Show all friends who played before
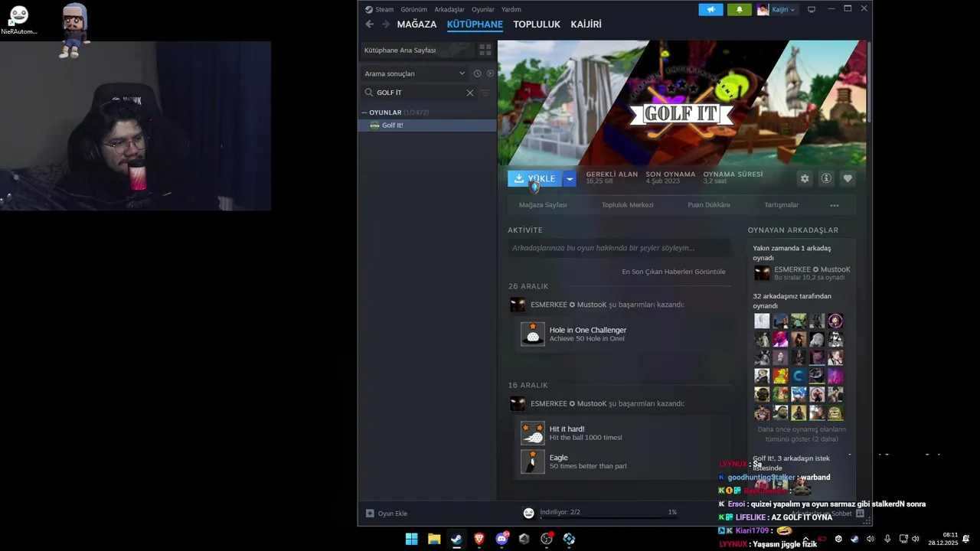 click(802, 434)
